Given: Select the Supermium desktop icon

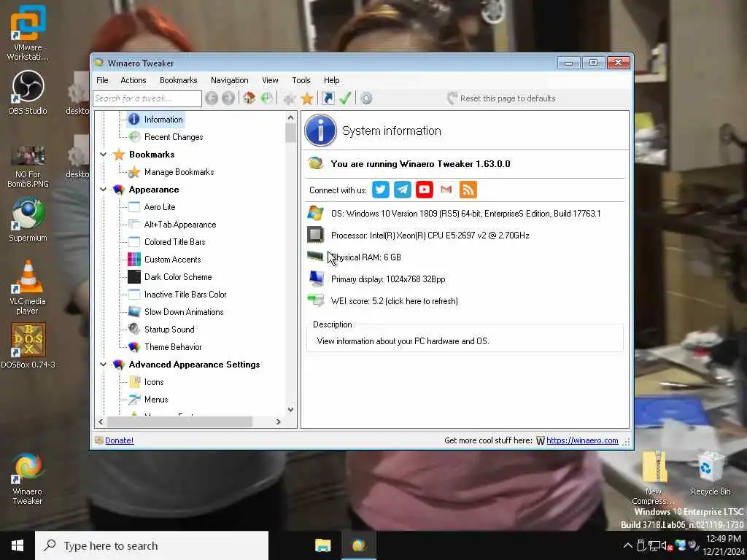Looking at the screenshot, I should tap(28, 220).
